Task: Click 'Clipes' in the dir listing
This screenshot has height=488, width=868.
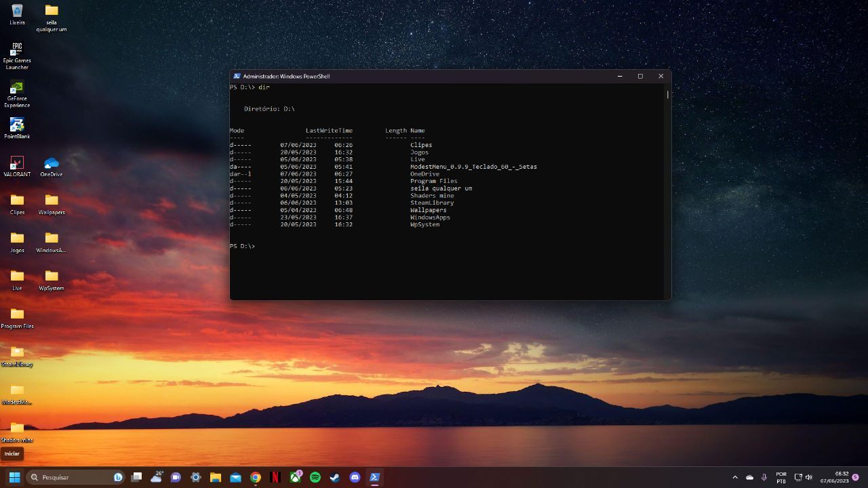Action: (421, 145)
